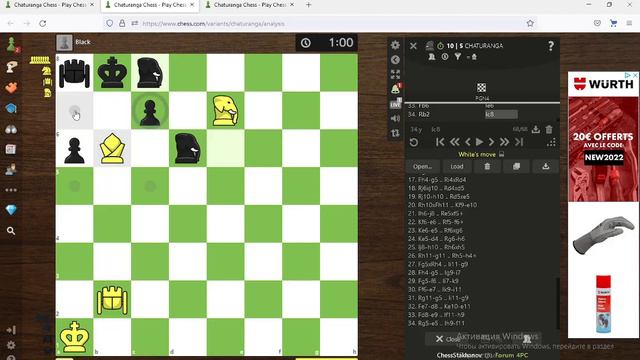Select the black chariot in top-left corner

pyautogui.click(x=74, y=73)
